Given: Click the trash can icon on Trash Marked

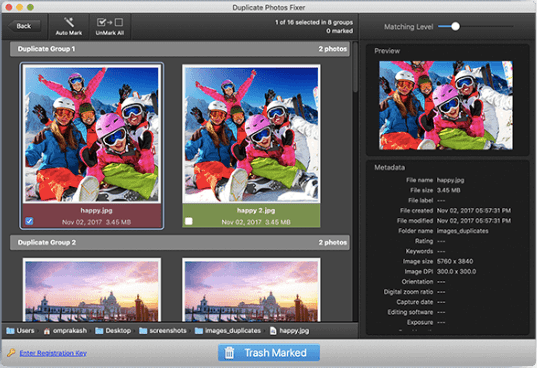Looking at the screenshot, I should (x=229, y=353).
